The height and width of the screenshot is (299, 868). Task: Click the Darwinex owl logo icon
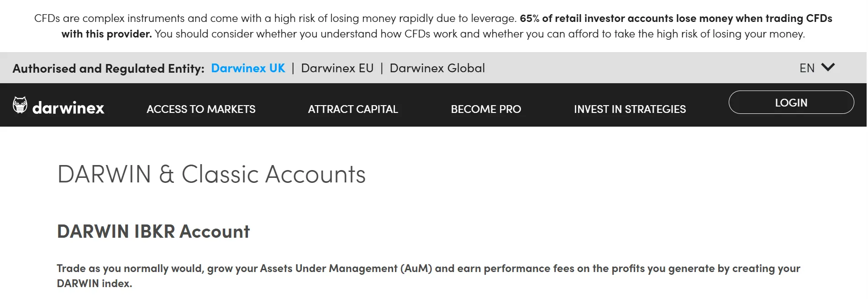[x=20, y=105]
